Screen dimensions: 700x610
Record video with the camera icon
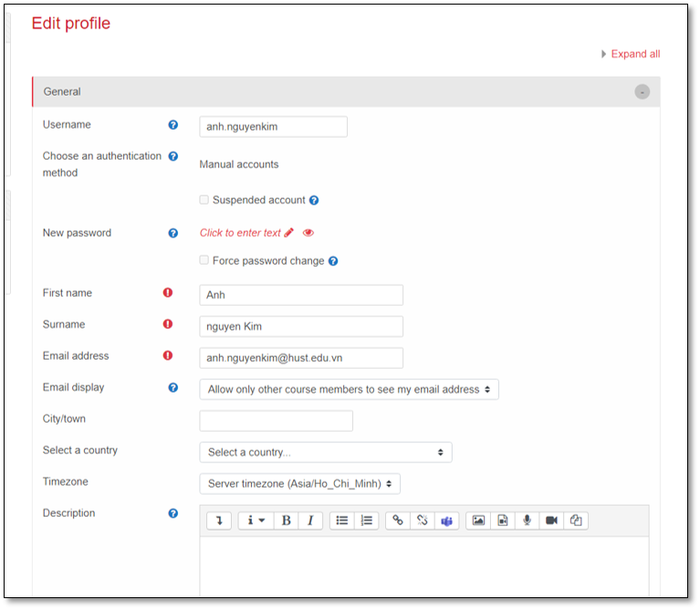tap(551, 521)
